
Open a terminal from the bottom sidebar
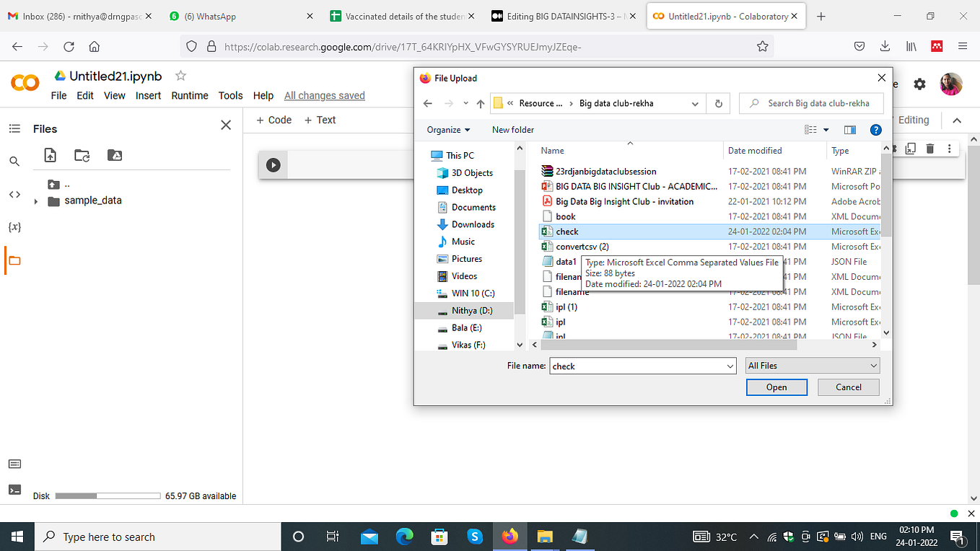pos(14,490)
